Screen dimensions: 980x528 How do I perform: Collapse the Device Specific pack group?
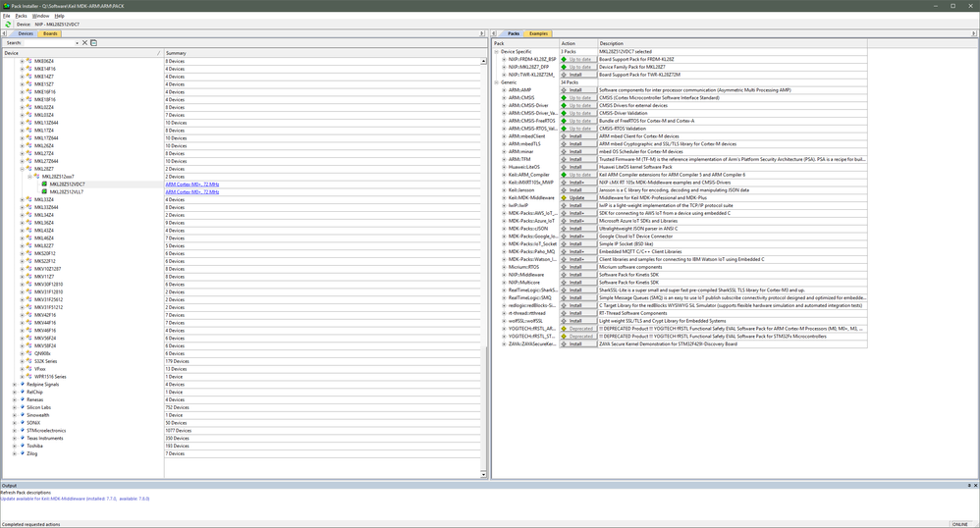(497, 52)
